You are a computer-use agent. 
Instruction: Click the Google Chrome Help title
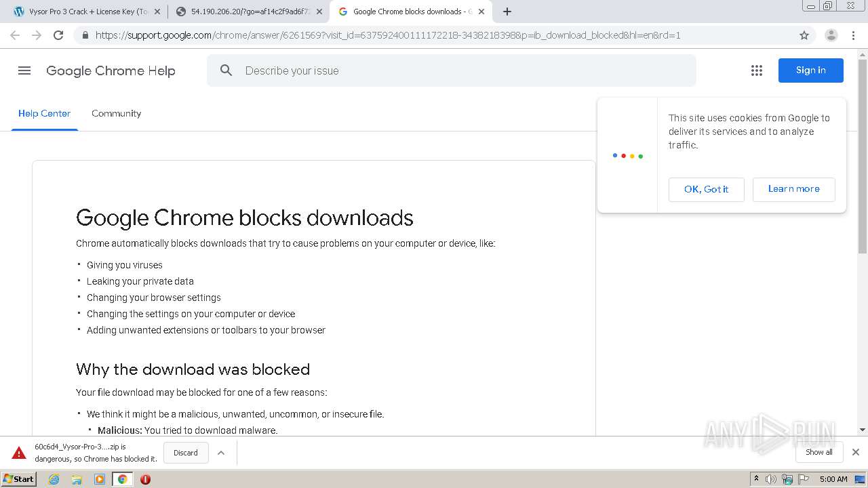pos(111,70)
